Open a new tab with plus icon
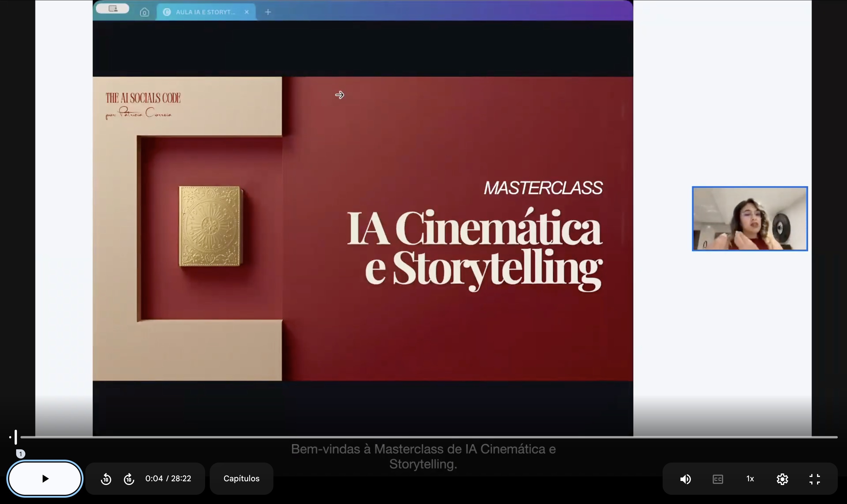This screenshot has width=847, height=504. point(268,12)
